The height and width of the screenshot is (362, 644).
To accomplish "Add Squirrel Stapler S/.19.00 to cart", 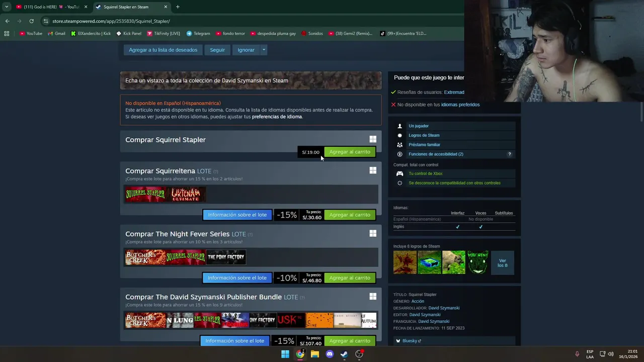I will pyautogui.click(x=350, y=152).
